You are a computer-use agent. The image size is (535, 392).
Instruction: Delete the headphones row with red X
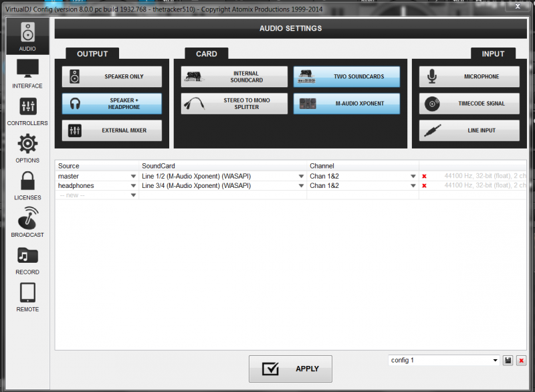coord(424,186)
